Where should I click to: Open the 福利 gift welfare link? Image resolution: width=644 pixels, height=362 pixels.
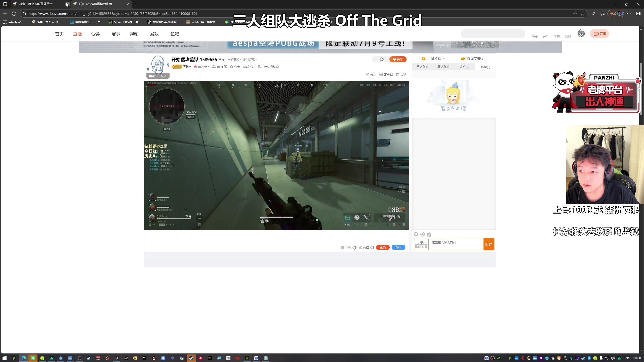pyautogui.click(x=401, y=74)
